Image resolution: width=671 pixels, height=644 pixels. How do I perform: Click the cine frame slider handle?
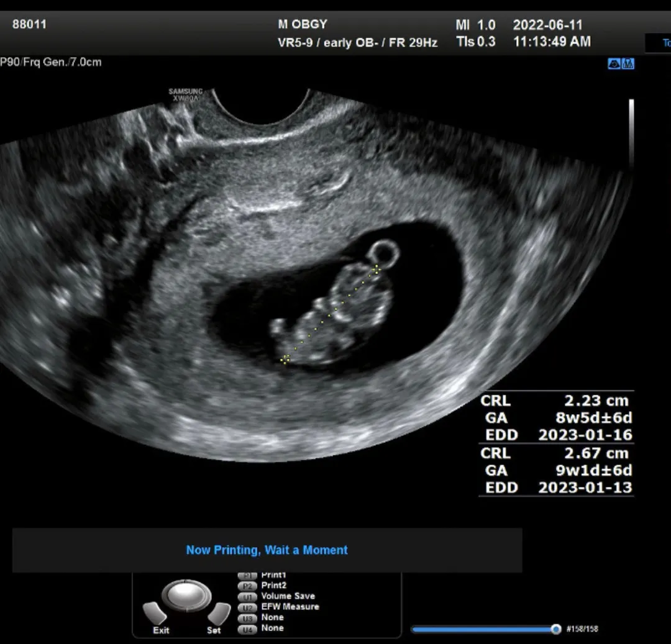coord(556,628)
